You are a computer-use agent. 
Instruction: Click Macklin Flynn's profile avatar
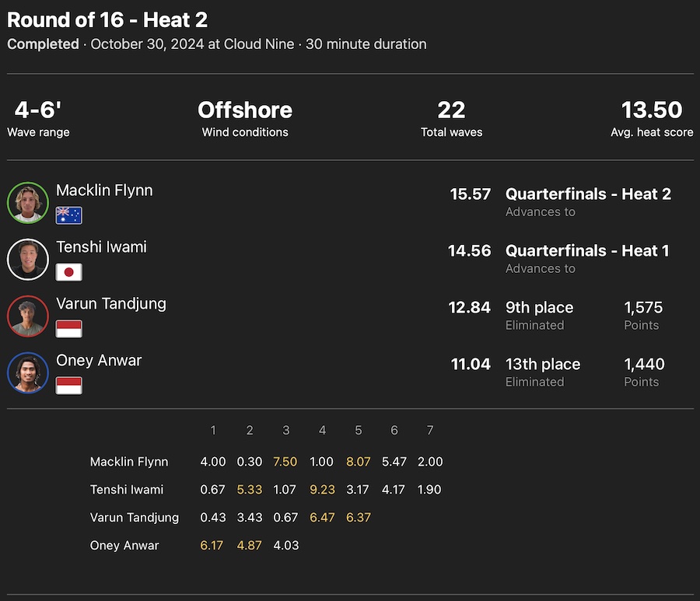point(28,202)
